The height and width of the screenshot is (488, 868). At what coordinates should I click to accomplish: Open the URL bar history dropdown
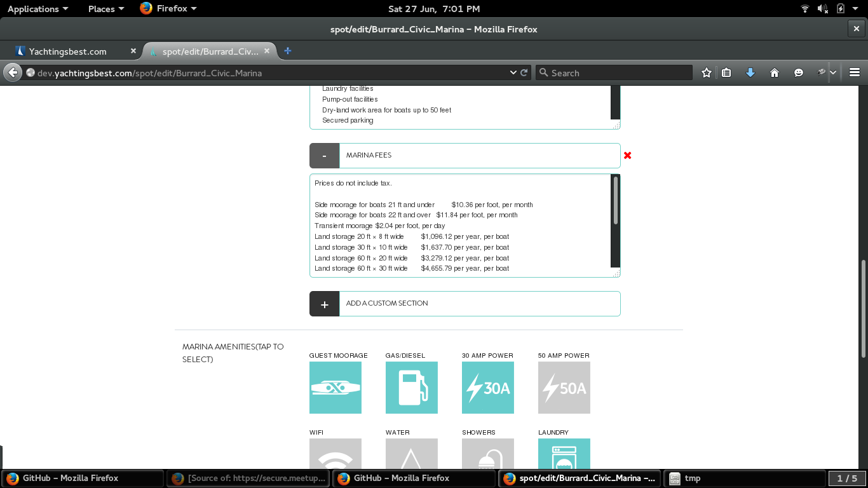click(513, 73)
